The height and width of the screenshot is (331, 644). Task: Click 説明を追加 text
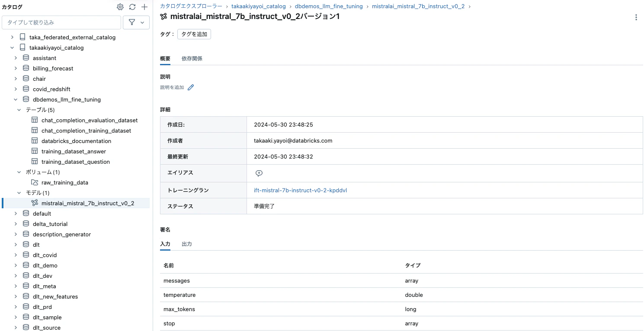click(x=172, y=87)
